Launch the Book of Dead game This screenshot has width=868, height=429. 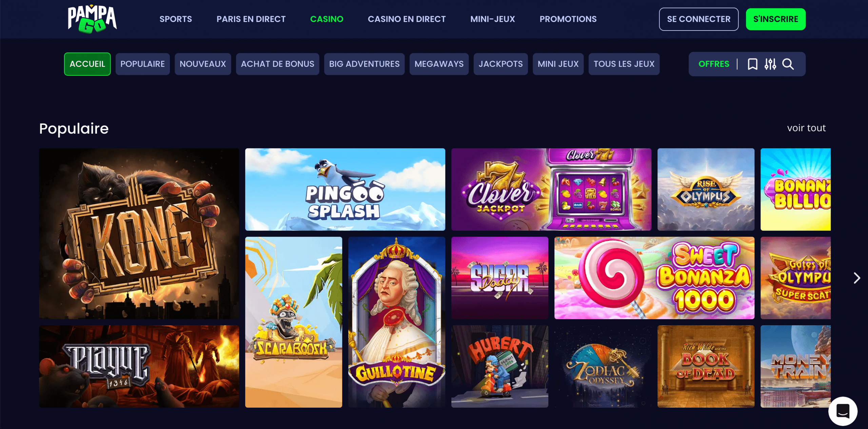pyautogui.click(x=706, y=367)
